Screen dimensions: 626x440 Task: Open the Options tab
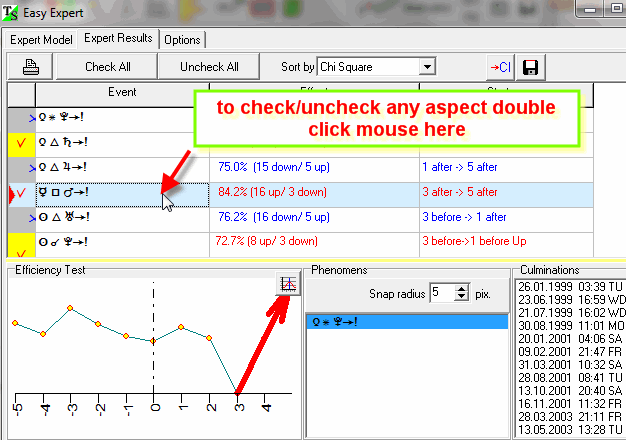(182, 40)
